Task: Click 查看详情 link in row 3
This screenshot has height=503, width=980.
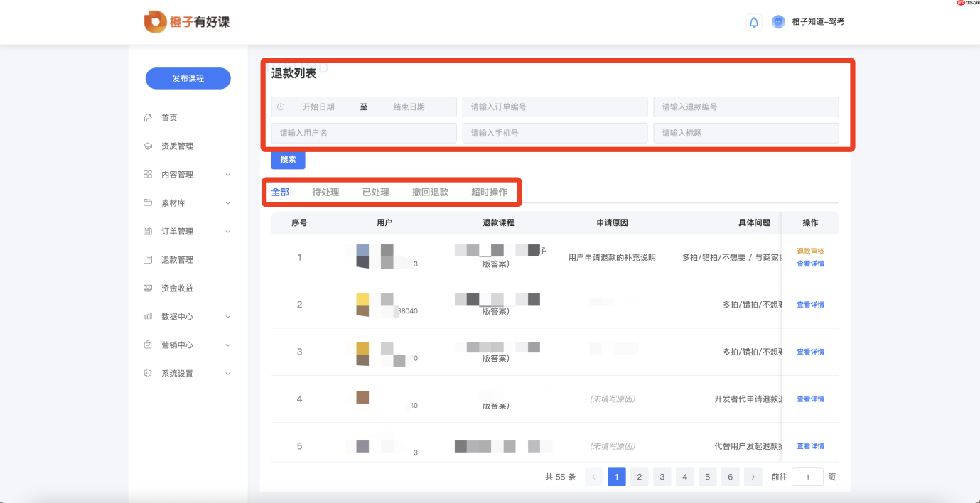Action: pos(810,352)
